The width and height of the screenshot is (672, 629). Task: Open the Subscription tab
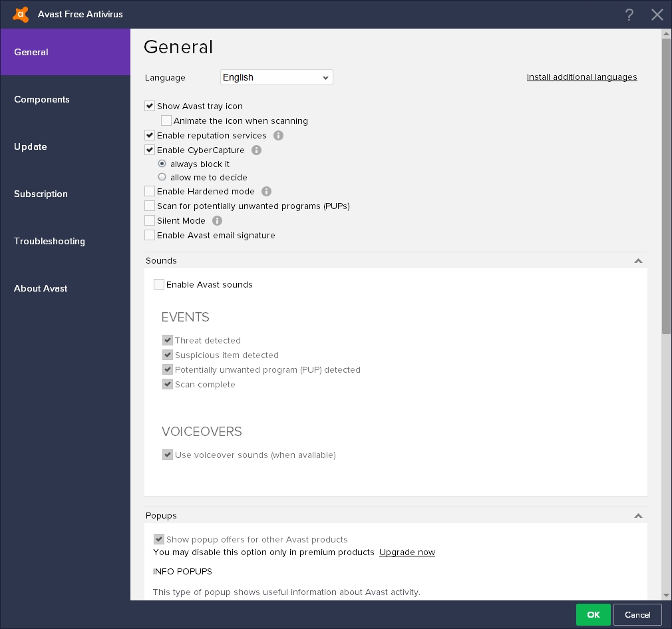65,194
